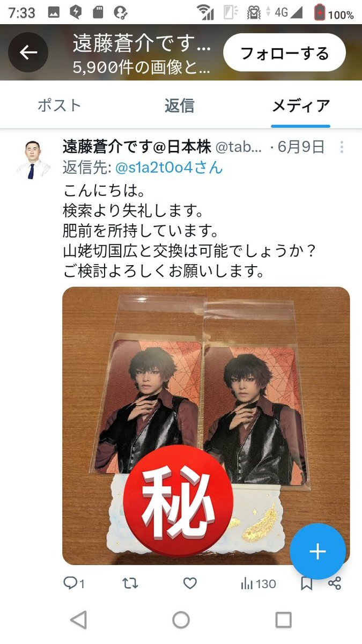Tap the フォローする follow button
Screen dimensions: 362x644
284,53
